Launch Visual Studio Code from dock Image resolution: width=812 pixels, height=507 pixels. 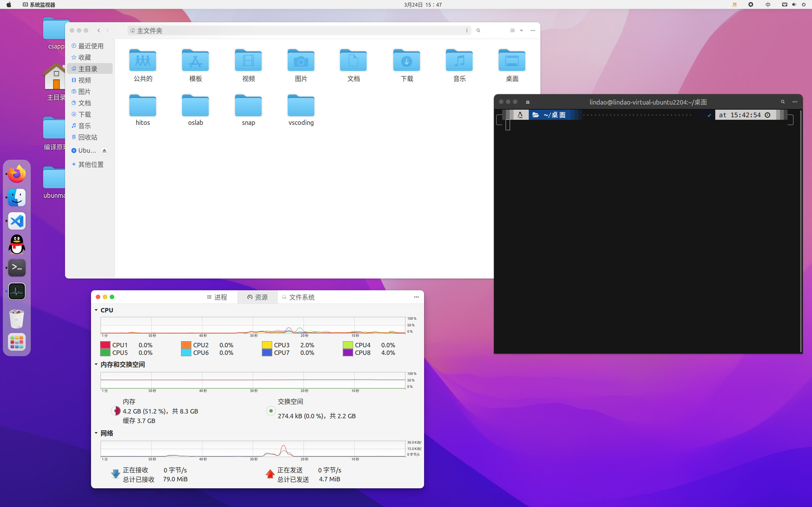[17, 221]
